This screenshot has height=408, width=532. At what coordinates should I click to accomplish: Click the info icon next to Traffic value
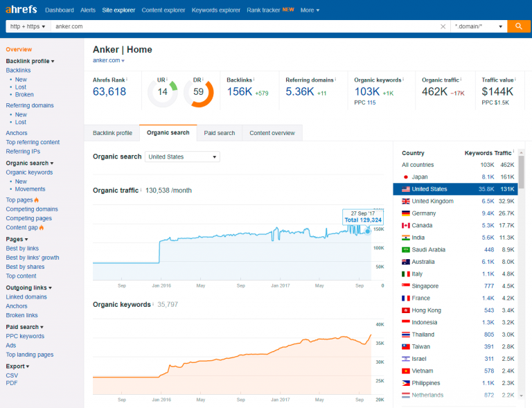pyautogui.click(x=516, y=80)
